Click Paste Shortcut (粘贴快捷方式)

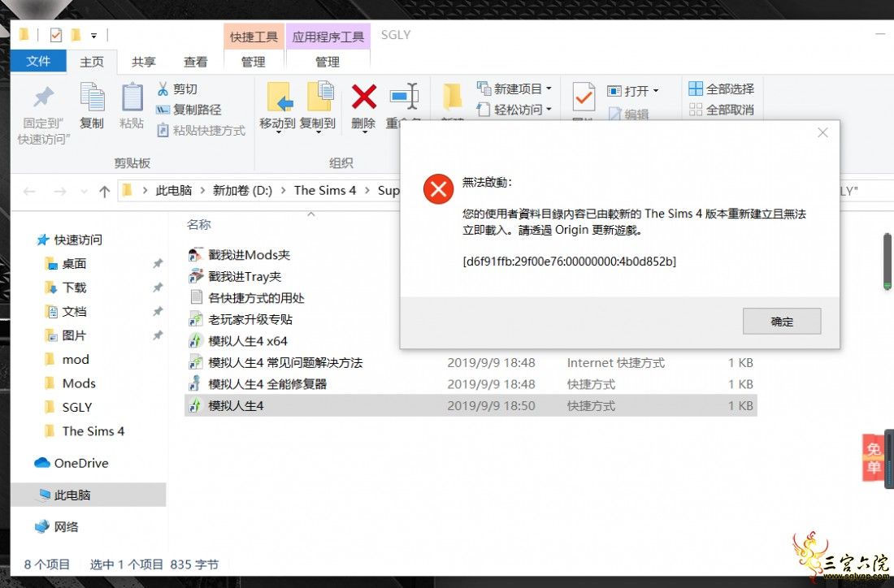coord(202,131)
